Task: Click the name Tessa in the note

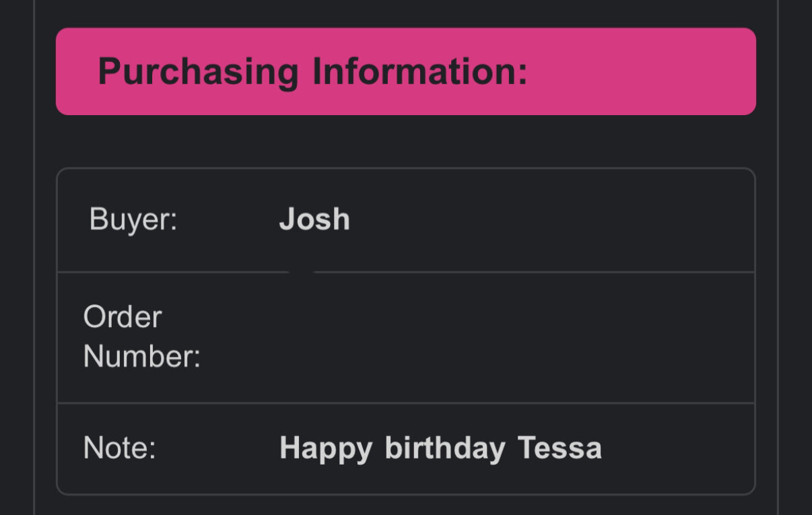Action: tap(560, 448)
